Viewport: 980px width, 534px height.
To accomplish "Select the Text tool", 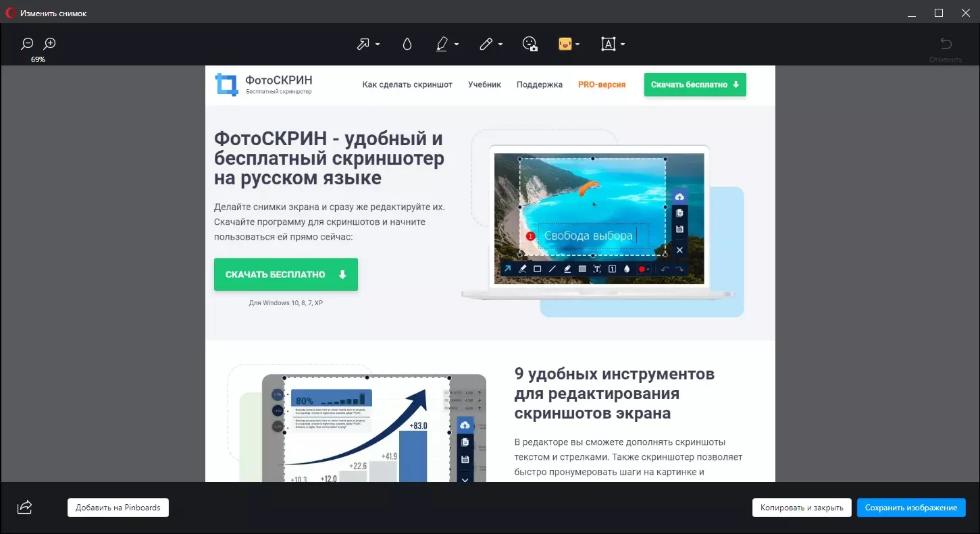I will click(609, 43).
